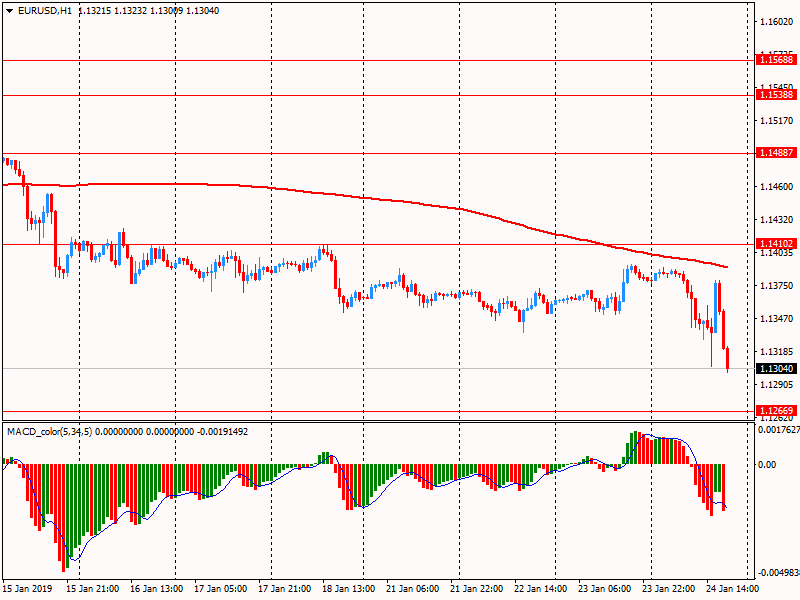Viewport: 800px width, 600px height.
Task: Click the 16 Jan 13:00 time label
Action: pyautogui.click(x=157, y=588)
